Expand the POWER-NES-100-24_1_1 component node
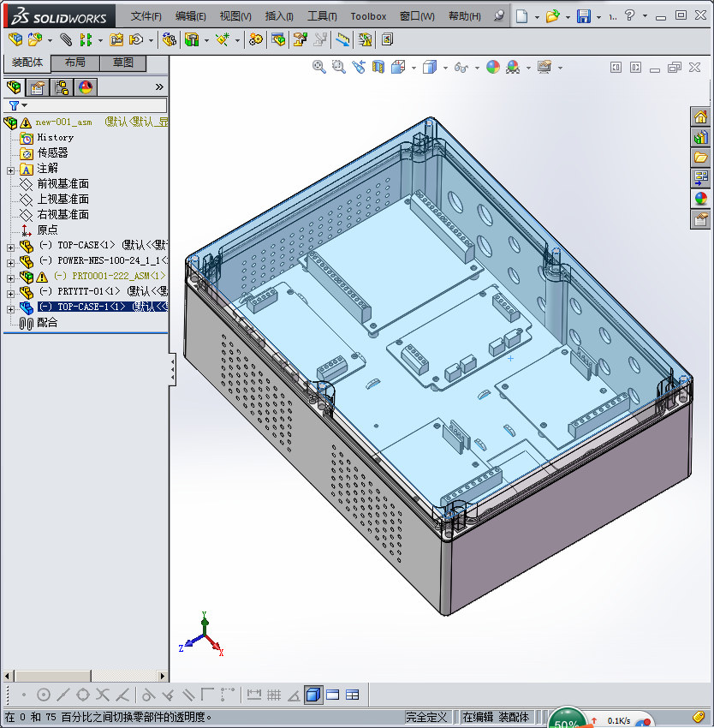 point(10,263)
